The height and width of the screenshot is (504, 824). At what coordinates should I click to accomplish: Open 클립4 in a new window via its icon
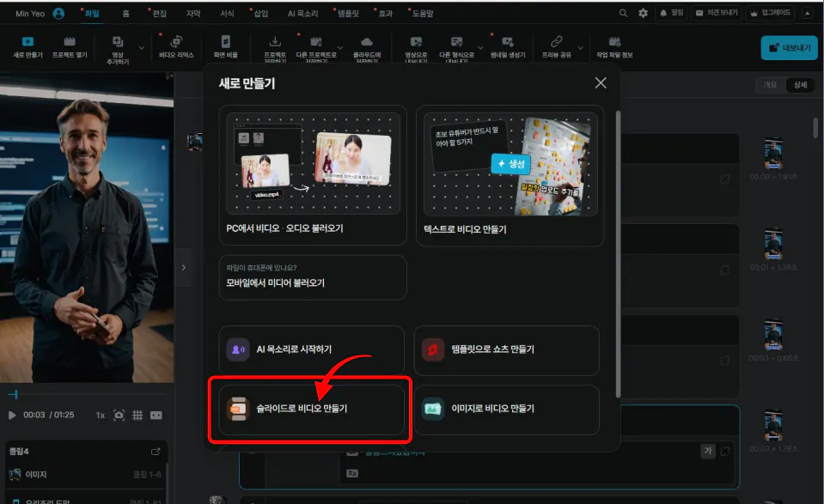156,452
